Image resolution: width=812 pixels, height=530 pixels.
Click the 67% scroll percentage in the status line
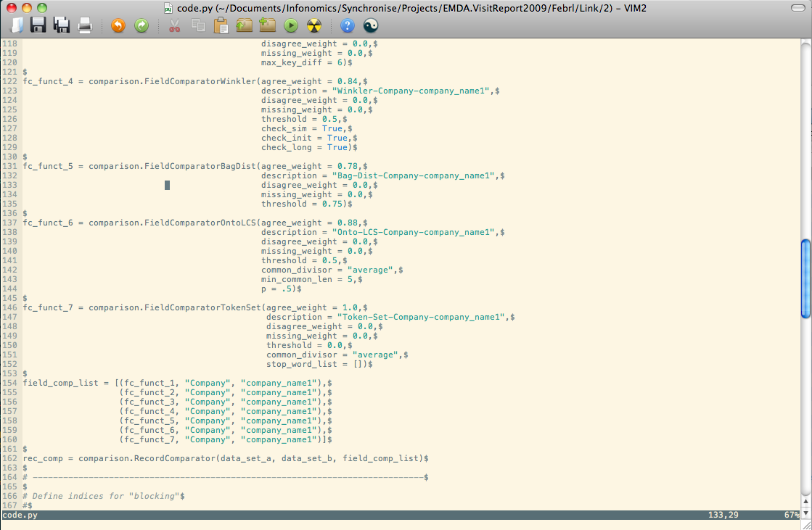coord(792,515)
